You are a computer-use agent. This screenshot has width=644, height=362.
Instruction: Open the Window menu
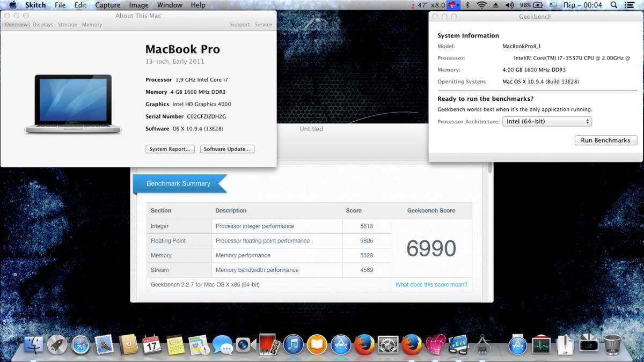pyautogui.click(x=170, y=5)
